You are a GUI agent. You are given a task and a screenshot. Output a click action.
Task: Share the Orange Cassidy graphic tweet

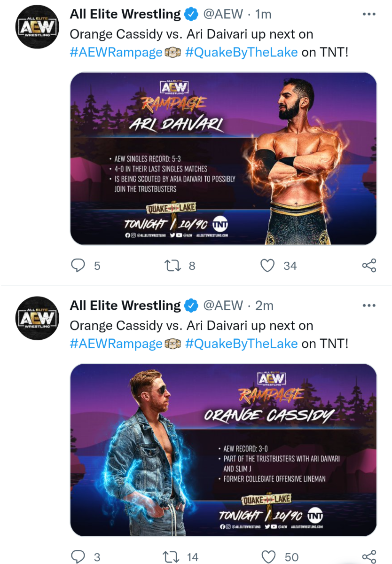pyautogui.click(x=369, y=557)
